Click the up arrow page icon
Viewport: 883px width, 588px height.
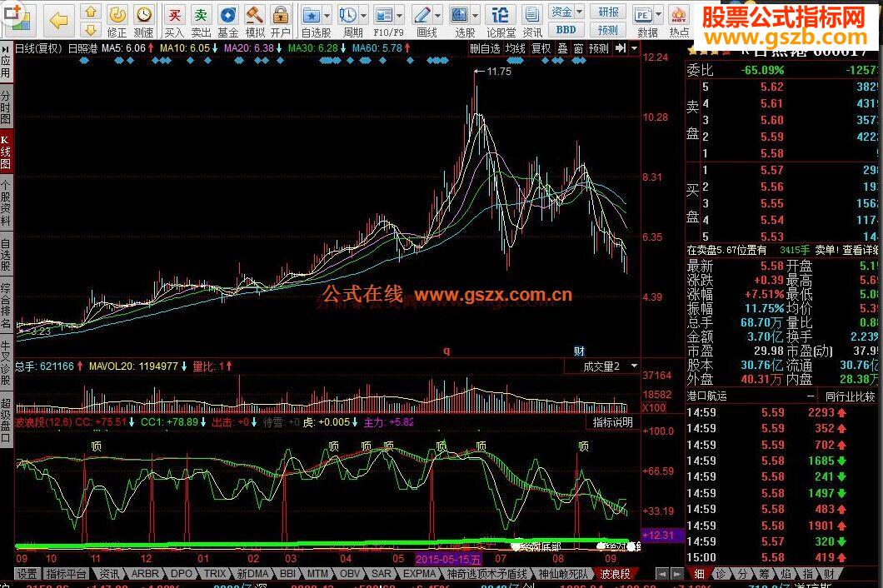click(91, 12)
